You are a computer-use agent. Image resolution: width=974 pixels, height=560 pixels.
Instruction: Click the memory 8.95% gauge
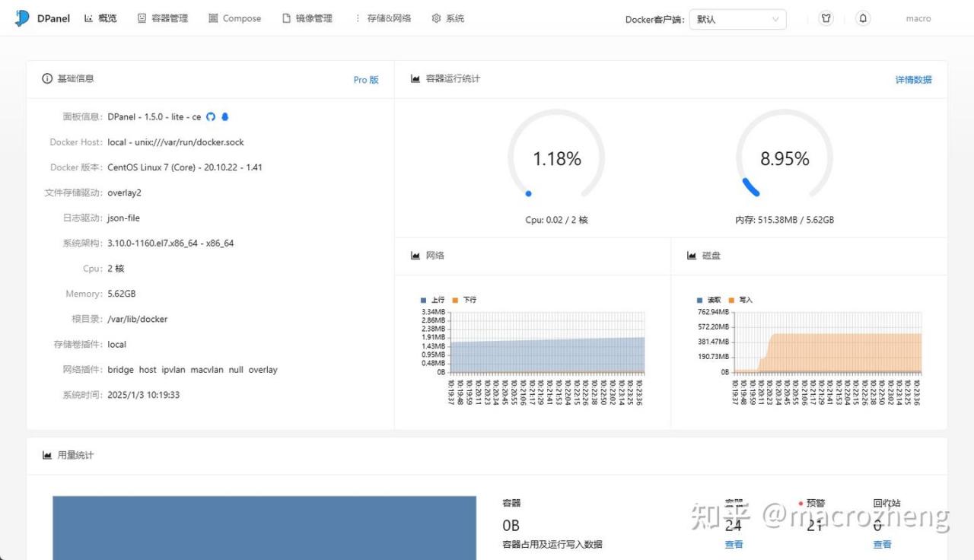785,157
